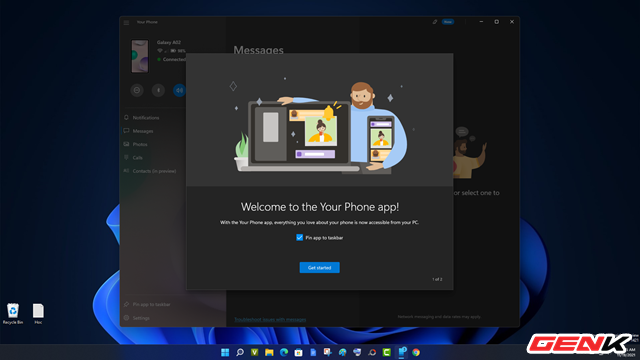Toggle the phone's Bluetooth button
640x360 pixels.
158,90
